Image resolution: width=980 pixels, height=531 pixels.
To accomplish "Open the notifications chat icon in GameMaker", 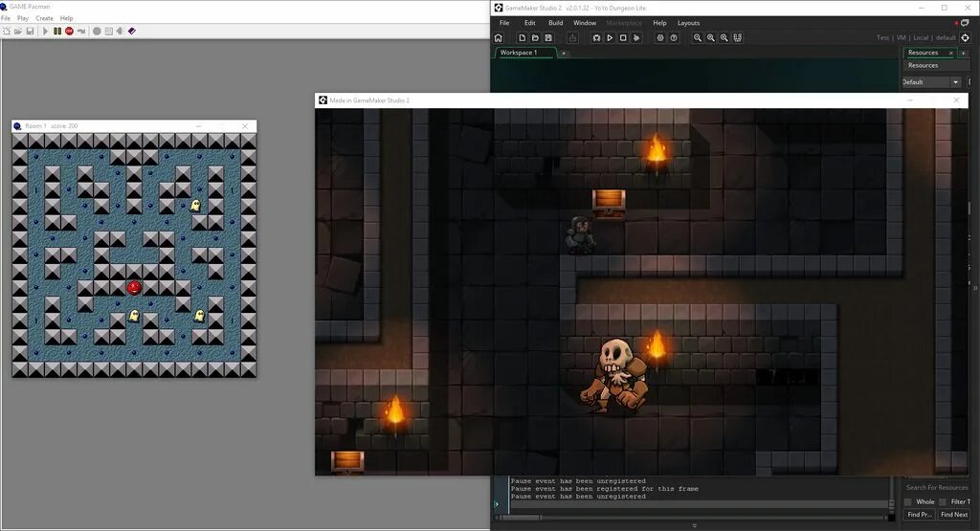I will click(x=964, y=23).
